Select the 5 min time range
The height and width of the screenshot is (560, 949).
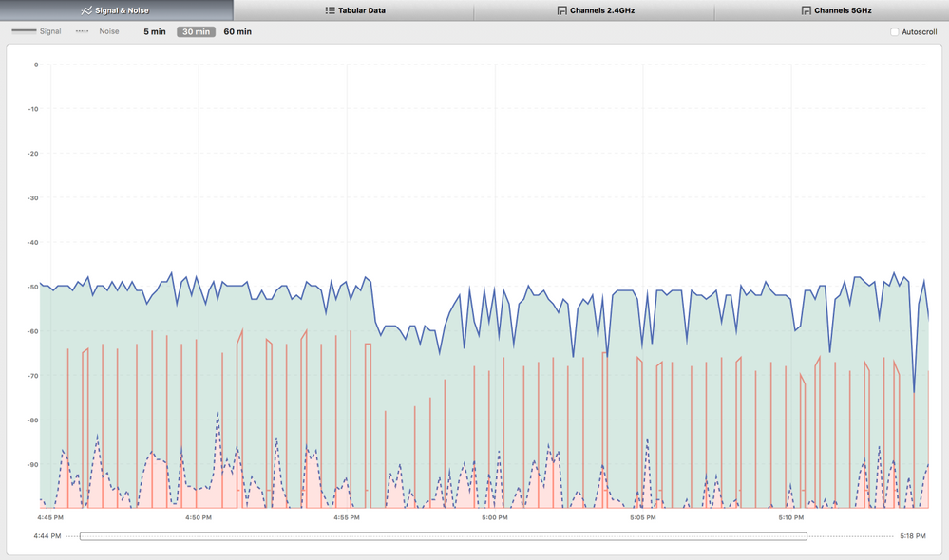(154, 31)
